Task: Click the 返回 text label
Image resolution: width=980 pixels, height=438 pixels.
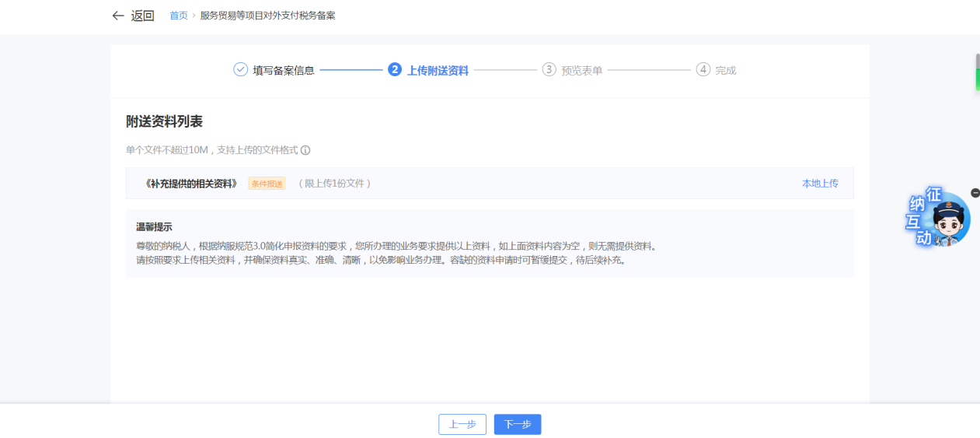Action: coord(142,16)
